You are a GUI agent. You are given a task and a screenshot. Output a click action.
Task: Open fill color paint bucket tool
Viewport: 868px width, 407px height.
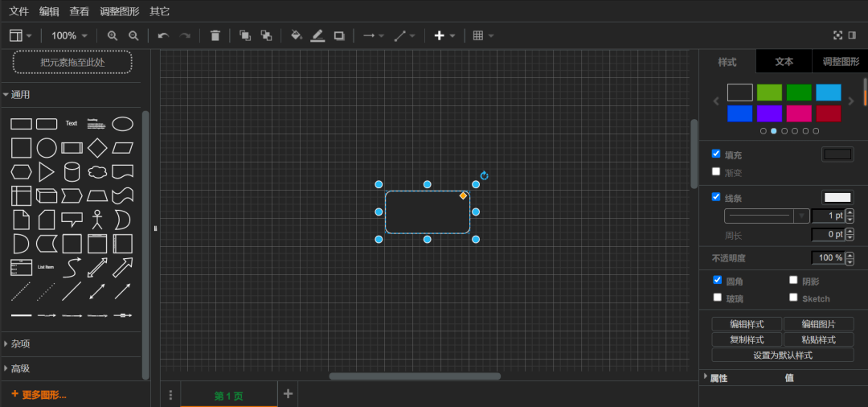tap(296, 36)
